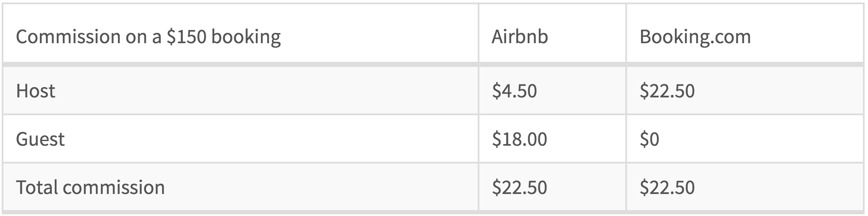Viewport: 868px width, 216px height.
Task: Click the $0 guest fee for Booking.com
Action: pos(649,139)
